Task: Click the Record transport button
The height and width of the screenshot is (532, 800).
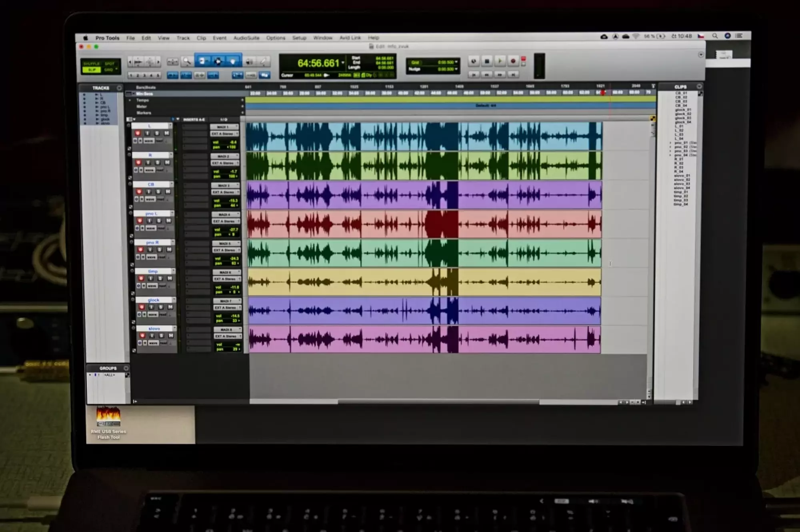Action: point(513,61)
